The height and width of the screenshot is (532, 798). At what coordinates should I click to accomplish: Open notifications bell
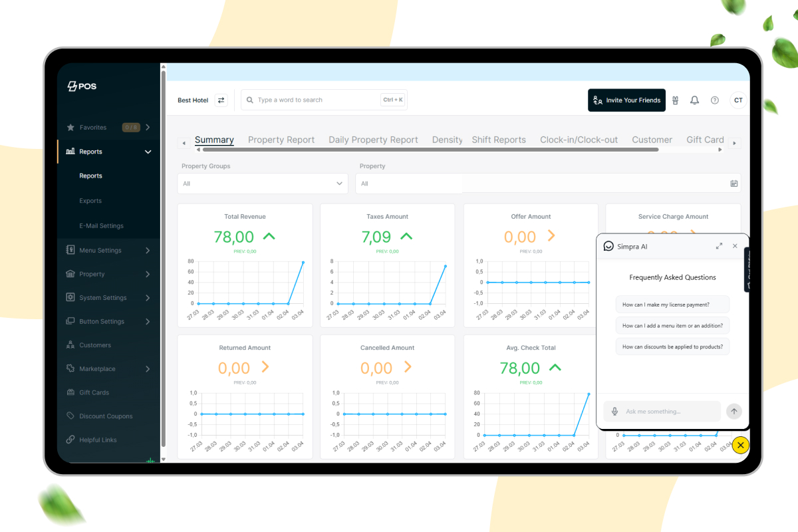coord(694,100)
